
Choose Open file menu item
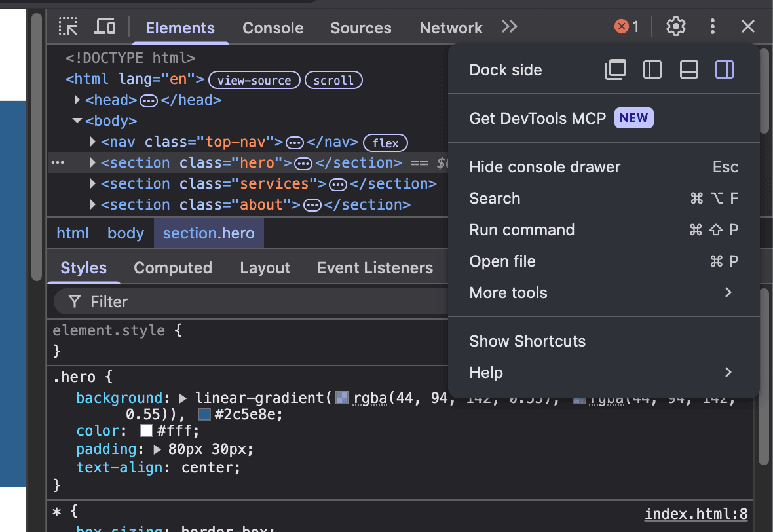point(604,261)
